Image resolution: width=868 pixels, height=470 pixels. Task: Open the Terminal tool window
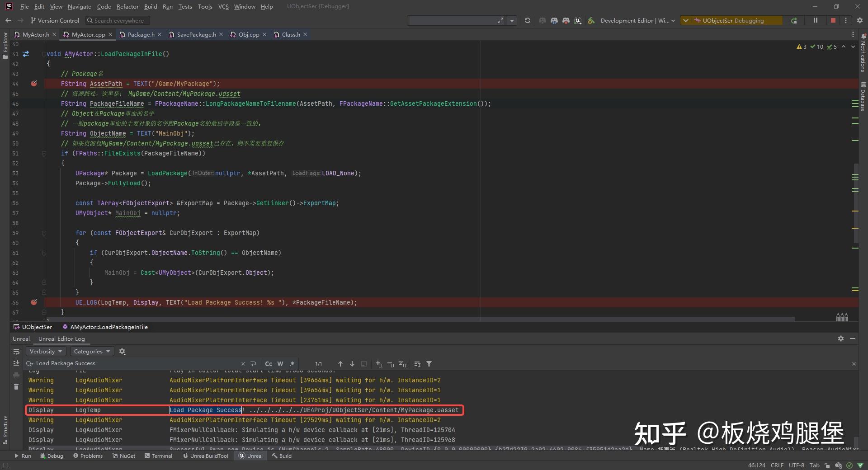pyautogui.click(x=158, y=456)
